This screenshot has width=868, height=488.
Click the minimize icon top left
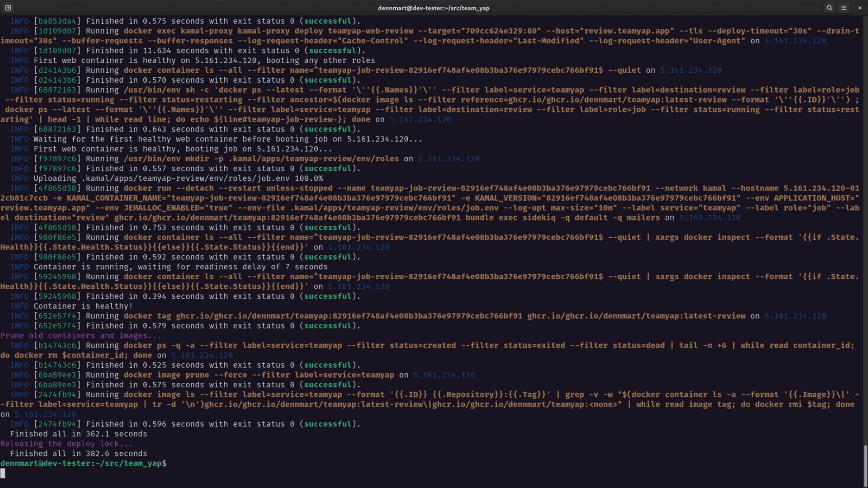coord(8,8)
